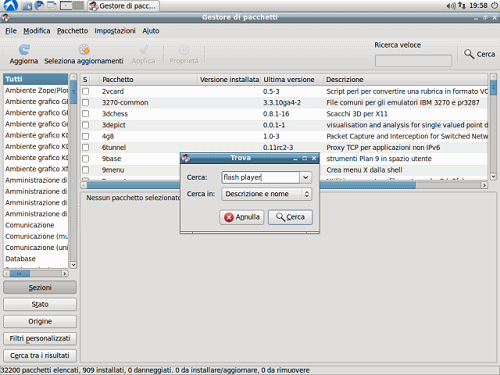Click the globe browser launcher in panel

[39, 5]
